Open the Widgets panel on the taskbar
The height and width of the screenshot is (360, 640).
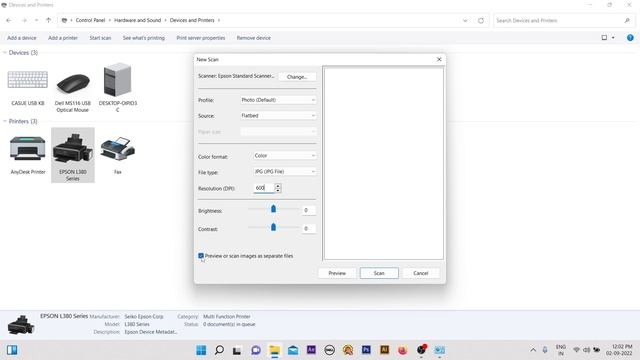pyautogui.click(x=12, y=350)
